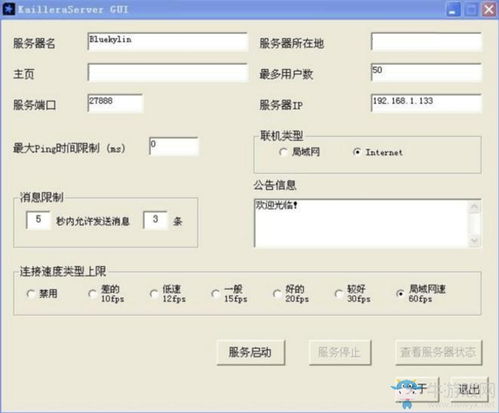Viewport: 499px width, 413px height.
Task: Focus the 服务器名 field containing Bluekylin
Action: (167, 42)
